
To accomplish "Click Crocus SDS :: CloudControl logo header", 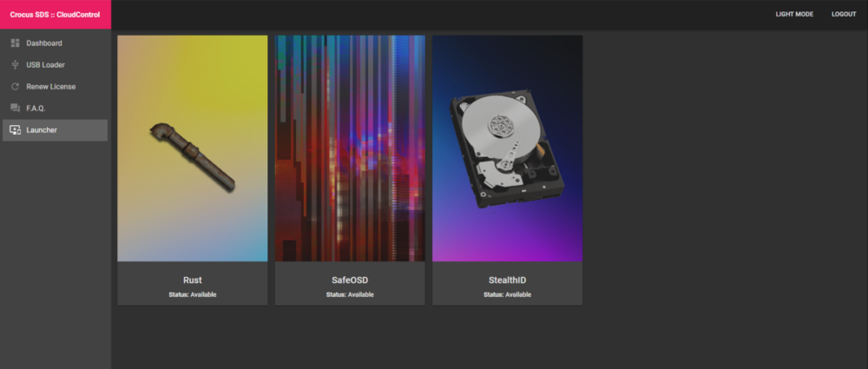I will click(x=56, y=15).
